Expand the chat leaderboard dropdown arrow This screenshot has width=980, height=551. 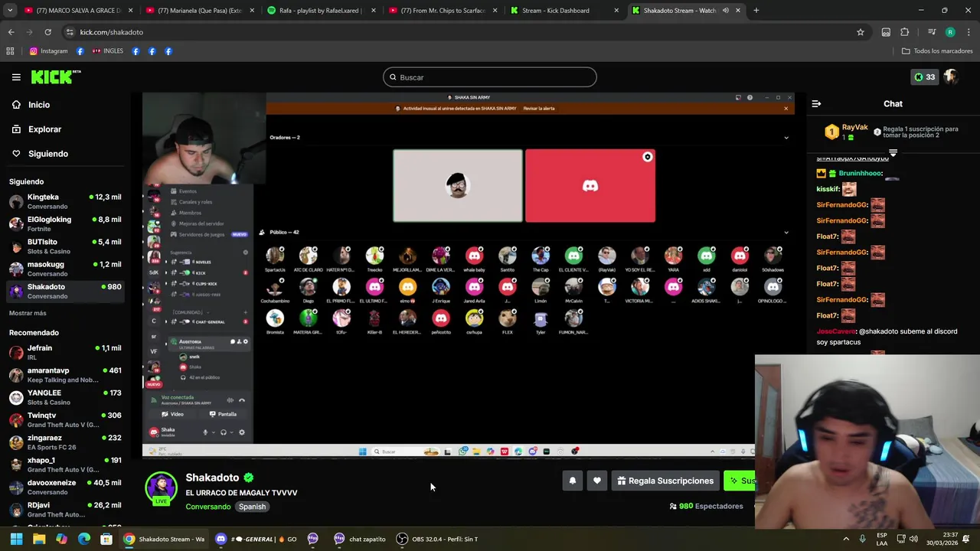[x=893, y=153]
